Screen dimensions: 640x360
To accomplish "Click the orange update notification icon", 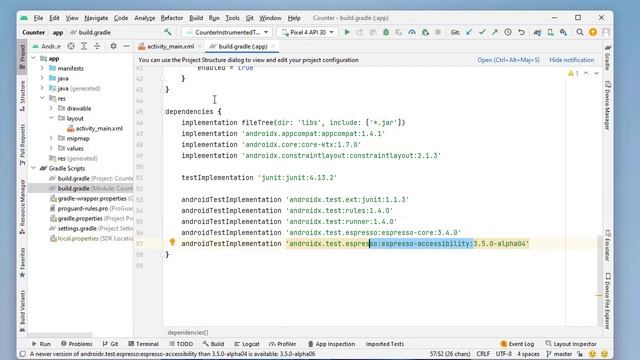I will coord(593,32).
